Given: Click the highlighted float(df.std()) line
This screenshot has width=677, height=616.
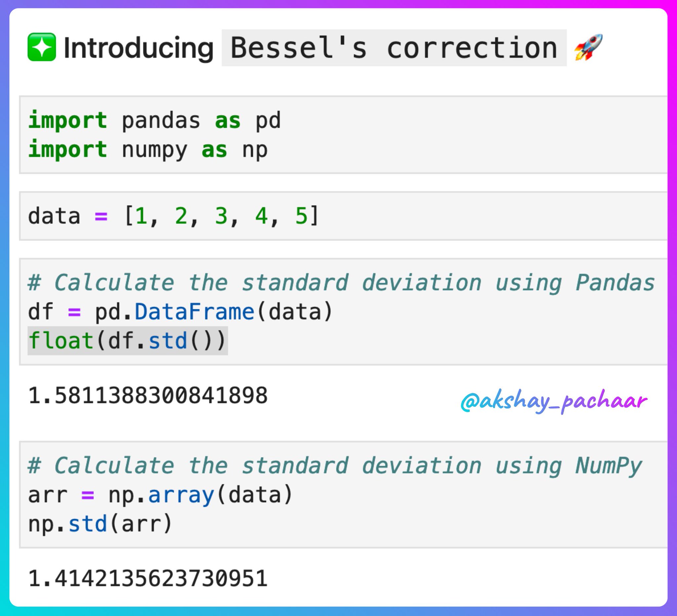Looking at the screenshot, I should click(x=128, y=341).
